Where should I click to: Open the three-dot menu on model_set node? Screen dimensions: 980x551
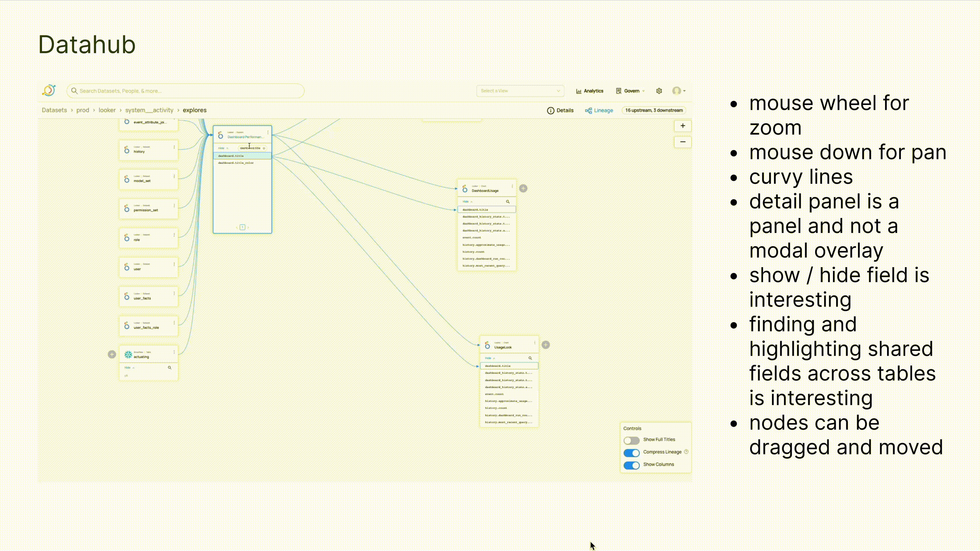point(174,177)
